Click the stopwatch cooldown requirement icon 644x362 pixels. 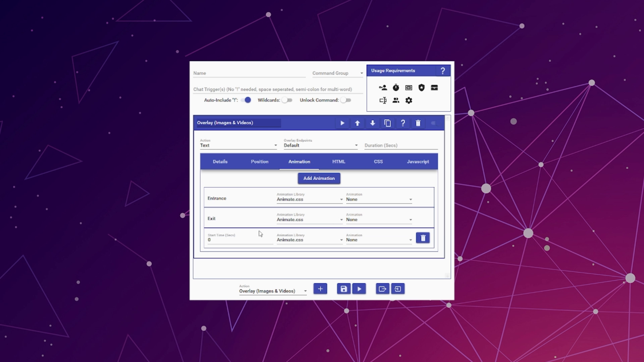396,88
